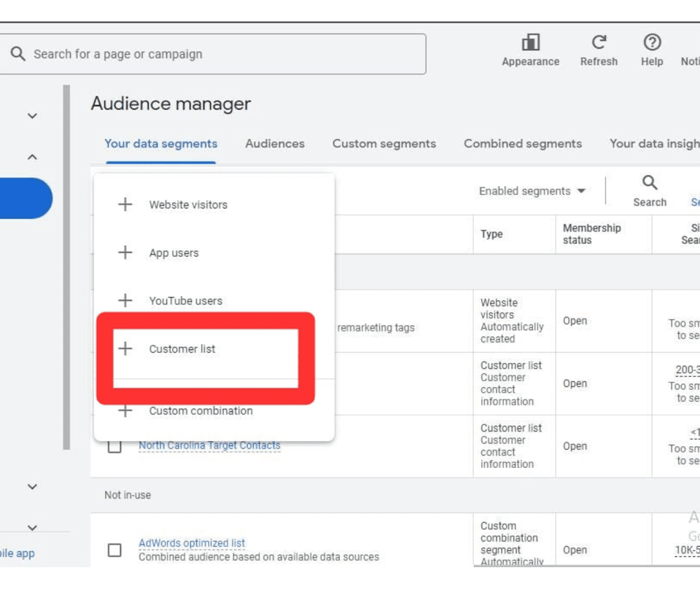Tick the checkbox for AdWords optimized list
This screenshot has width=700, height=589.
click(114, 550)
